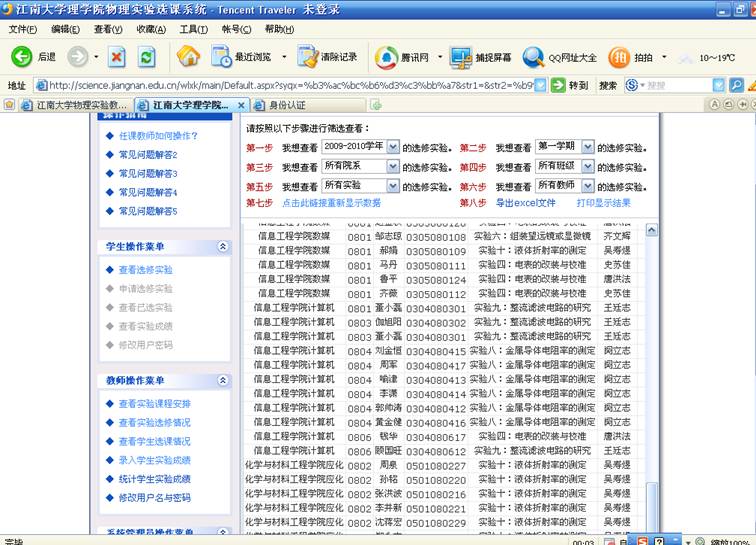Open 任课教师如何操作? guide link
This screenshot has width=756, height=545.
pos(158,136)
